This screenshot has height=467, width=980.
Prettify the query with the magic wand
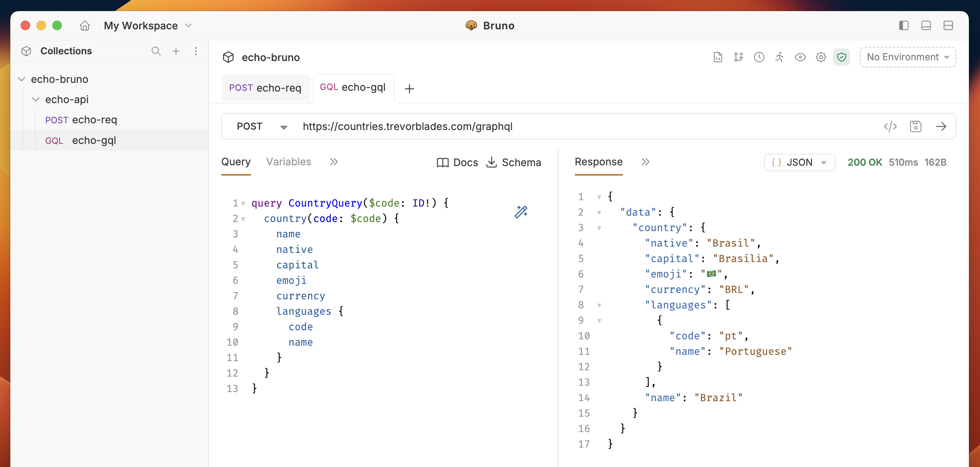coord(521,212)
